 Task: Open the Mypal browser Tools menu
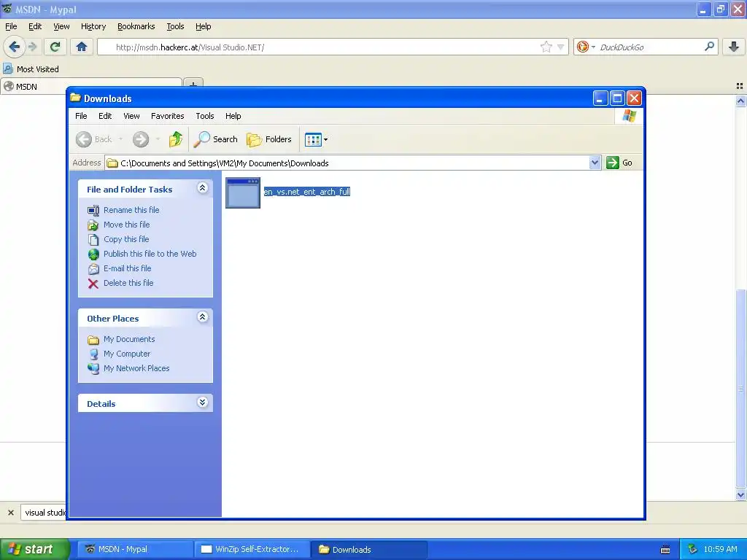tap(175, 26)
